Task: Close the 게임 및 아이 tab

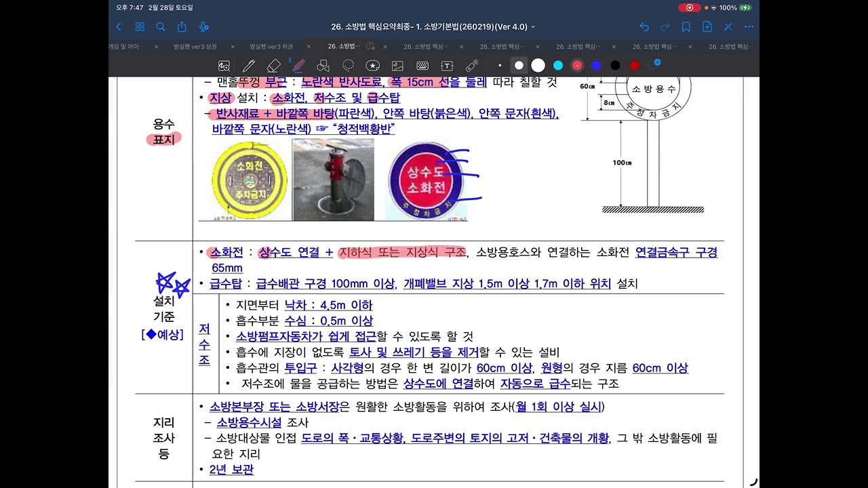Action: coord(156,47)
